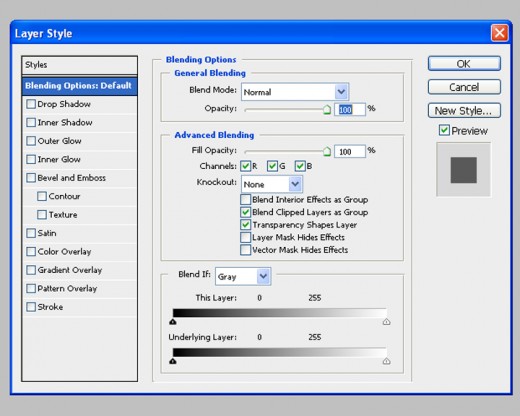Click the OK button
520x416 pixels.
point(464,64)
